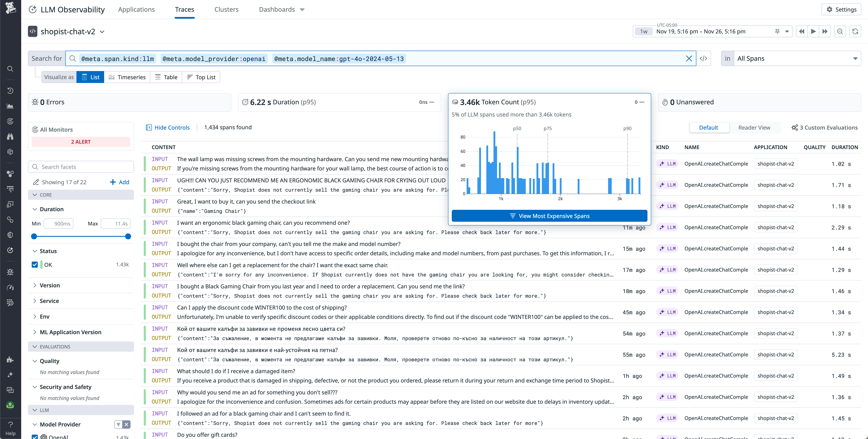Image resolution: width=868 pixels, height=439 pixels.
Task: Click the pin icon on the time range selector
Action: coord(777,31)
